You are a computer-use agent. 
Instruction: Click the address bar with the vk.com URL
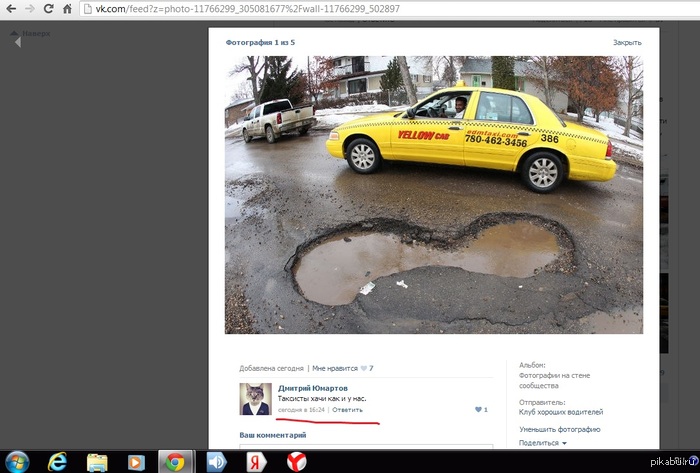coord(300,8)
